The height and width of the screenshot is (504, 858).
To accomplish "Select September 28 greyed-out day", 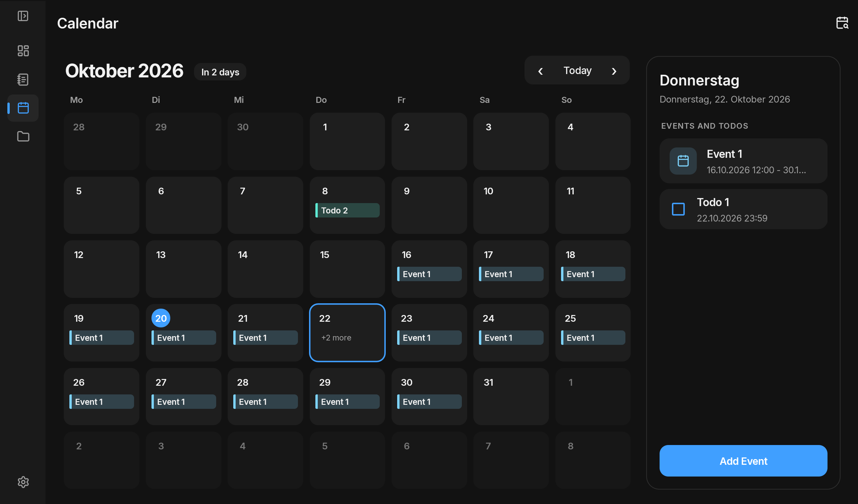I will pos(102,141).
